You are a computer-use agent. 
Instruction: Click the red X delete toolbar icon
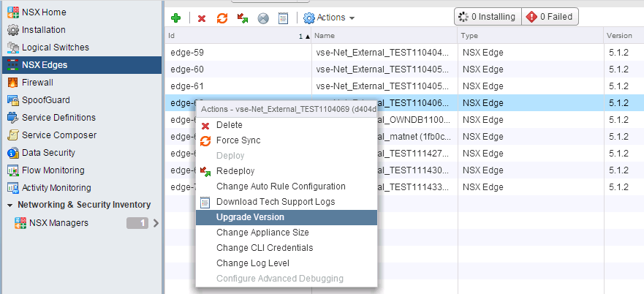tap(202, 18)
